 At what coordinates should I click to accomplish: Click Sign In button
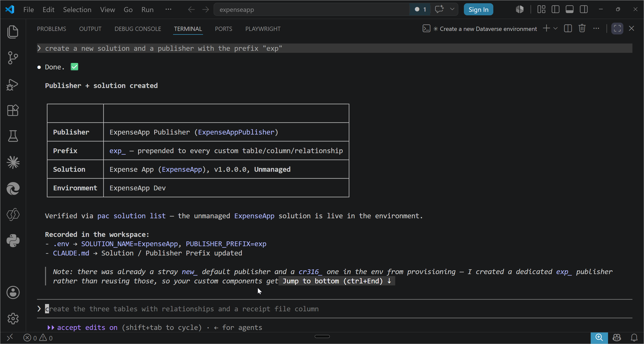click(478, 10)
